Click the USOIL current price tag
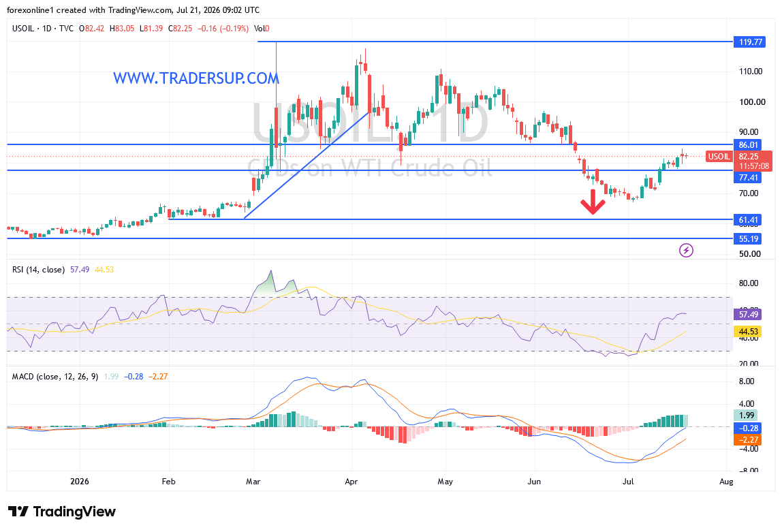 point(719,157)
